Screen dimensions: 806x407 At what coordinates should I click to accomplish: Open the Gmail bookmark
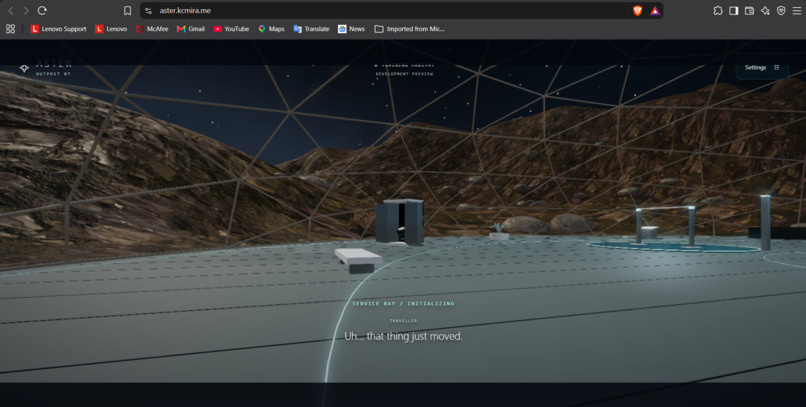pos(191,29)
